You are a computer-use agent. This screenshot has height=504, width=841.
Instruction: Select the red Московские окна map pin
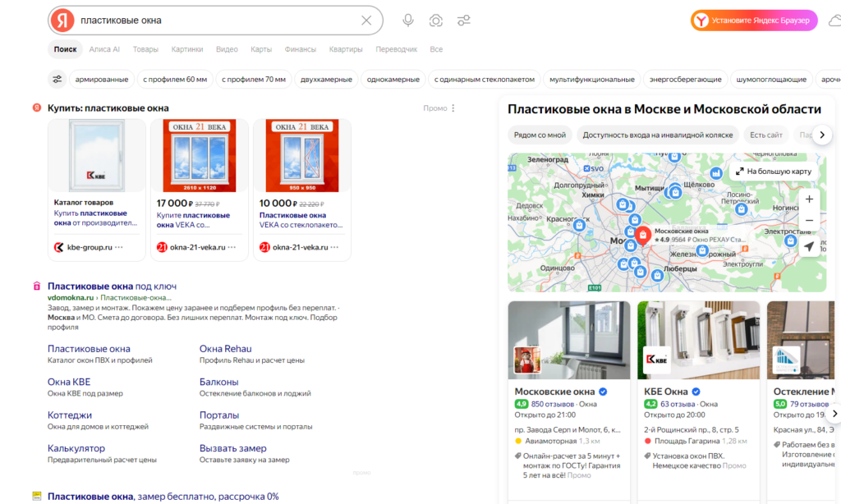click(642, 234)
